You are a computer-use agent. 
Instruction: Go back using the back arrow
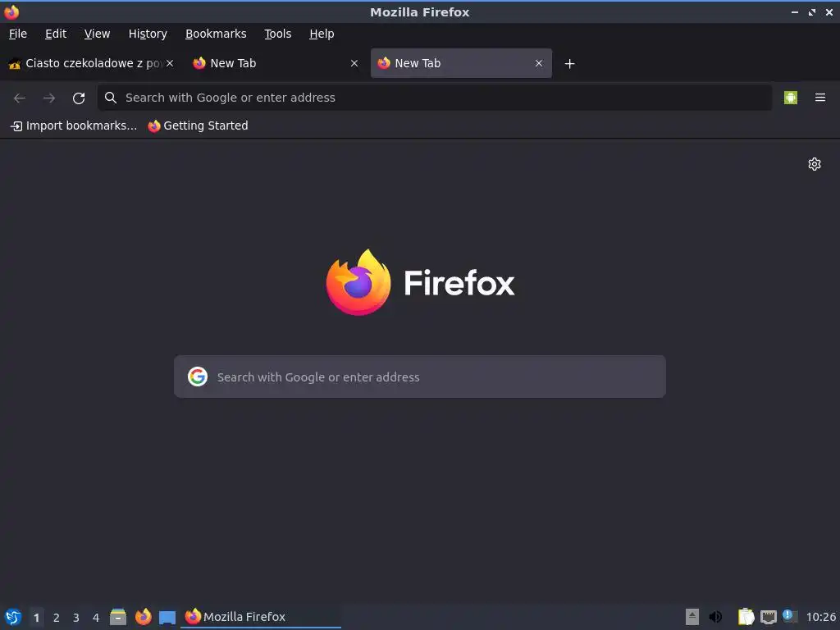[x=20, y=98]
